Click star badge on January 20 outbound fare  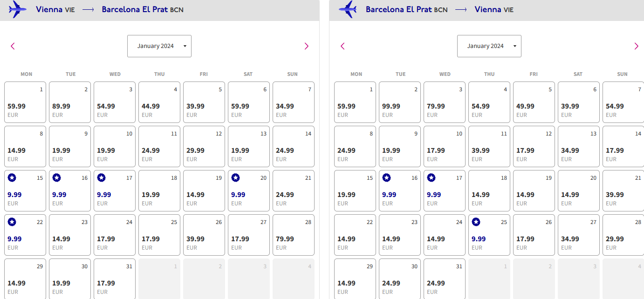(x=236, y=177)
